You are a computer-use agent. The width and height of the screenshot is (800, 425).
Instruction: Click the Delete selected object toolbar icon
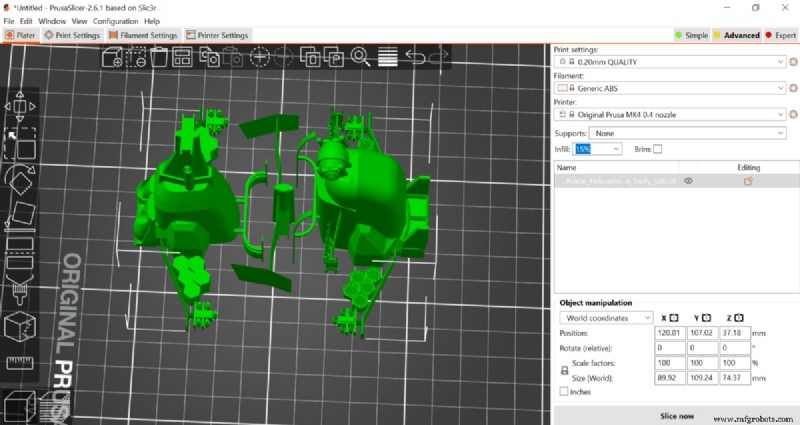pos(136,57)
